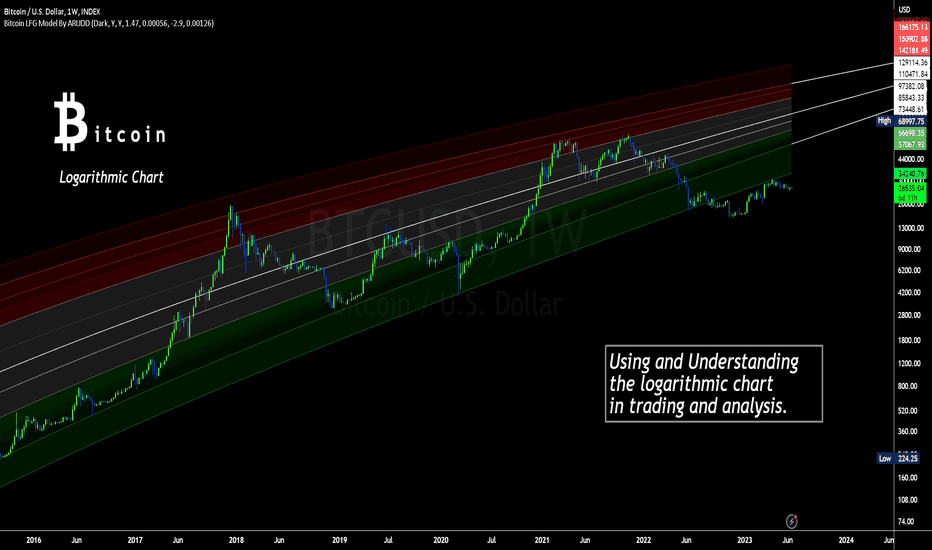The image size is (932, 550).
Task: Click the 2023 time axis label
Action: coord(745,540)
